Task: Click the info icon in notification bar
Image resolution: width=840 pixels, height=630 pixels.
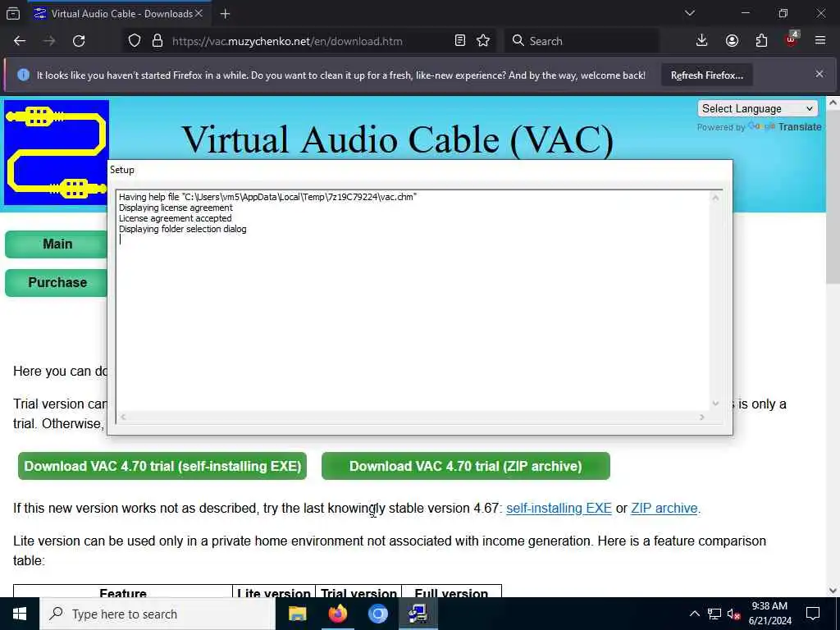Action: [x=23, y=75]
